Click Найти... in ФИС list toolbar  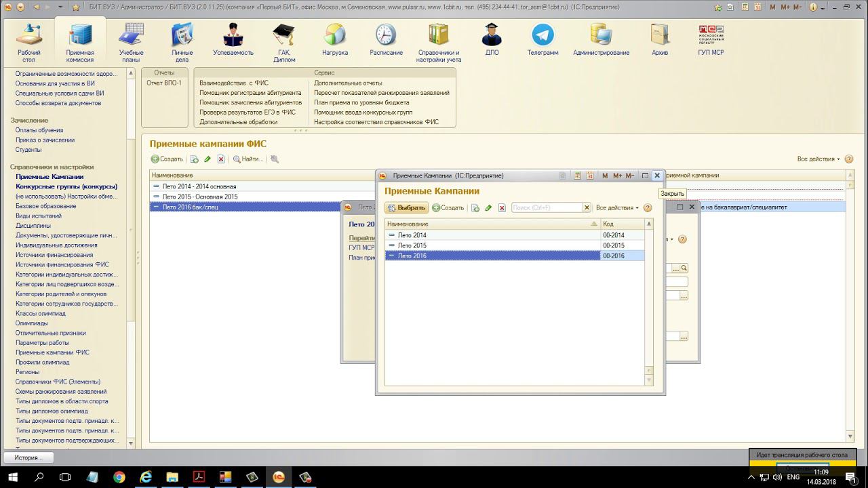click(248, 159)
